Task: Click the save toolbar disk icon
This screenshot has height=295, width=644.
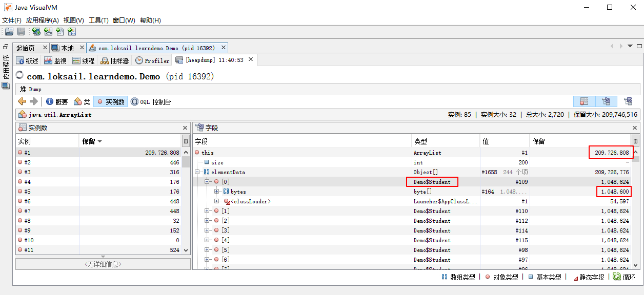Action: point(21,32)
